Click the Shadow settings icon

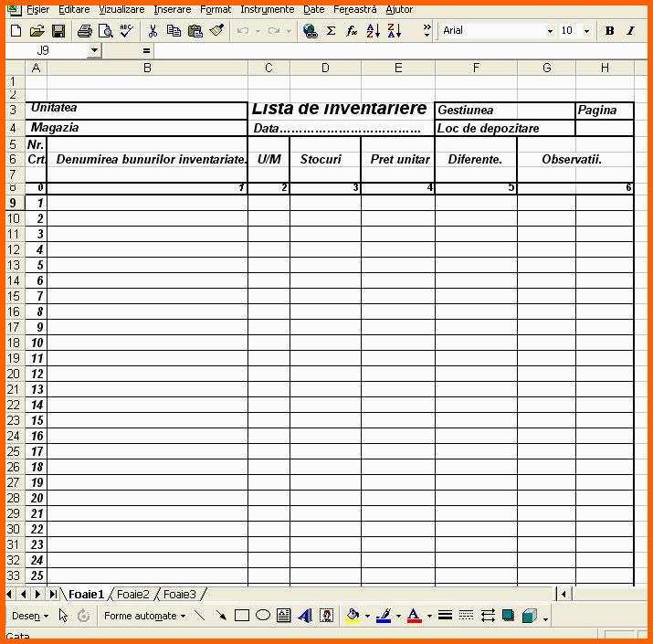pos(508,616)
